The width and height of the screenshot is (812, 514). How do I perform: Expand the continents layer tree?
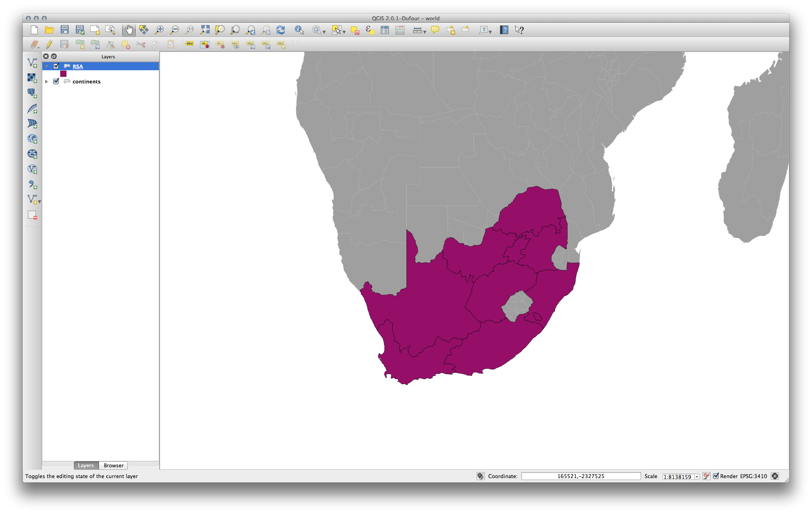point(47,81)
